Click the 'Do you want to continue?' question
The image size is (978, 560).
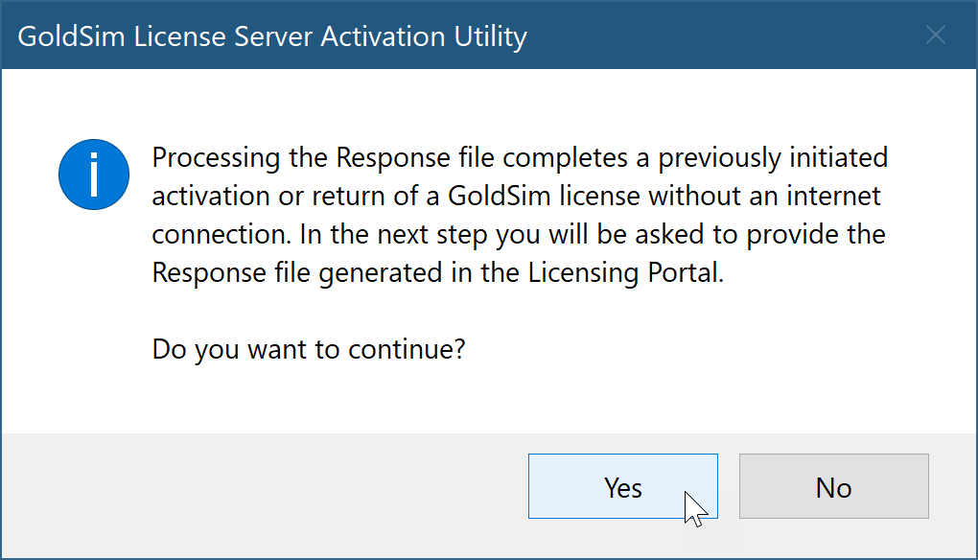click(x=309, y=349)
